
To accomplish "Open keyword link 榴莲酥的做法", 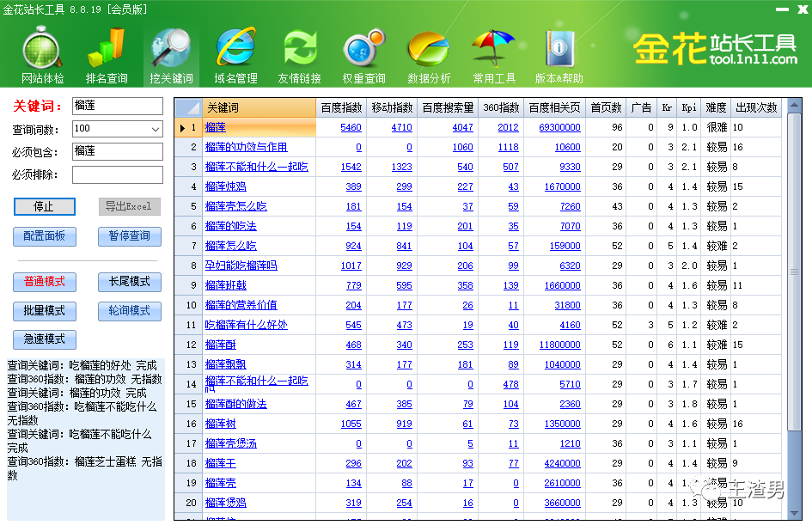I will coord(235,404).
